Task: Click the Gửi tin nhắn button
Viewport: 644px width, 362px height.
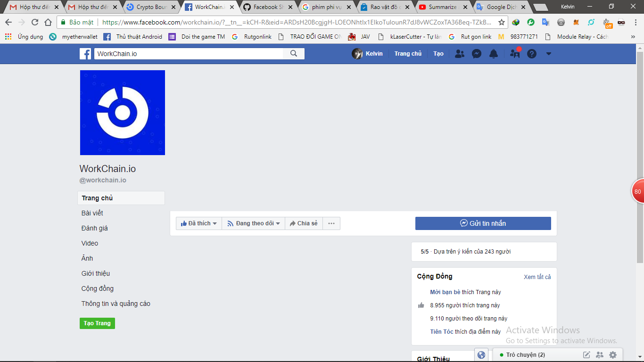Action: [x=483, y=223]
